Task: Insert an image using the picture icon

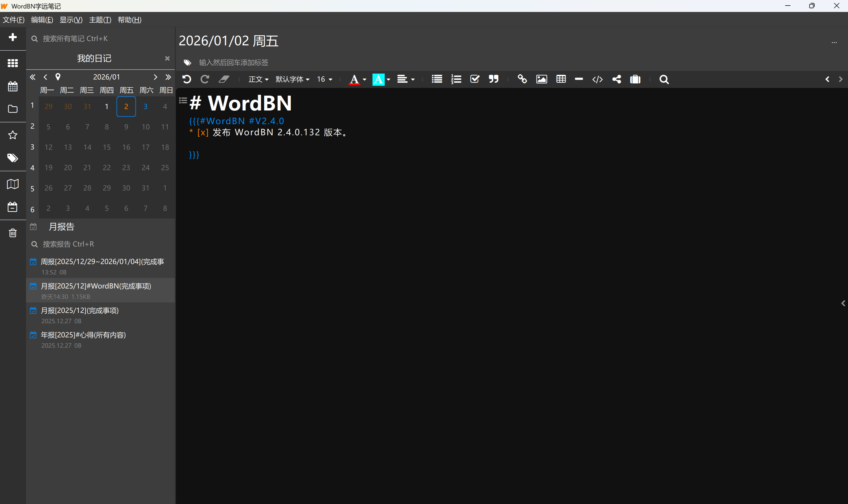Action: pos(541,79)
